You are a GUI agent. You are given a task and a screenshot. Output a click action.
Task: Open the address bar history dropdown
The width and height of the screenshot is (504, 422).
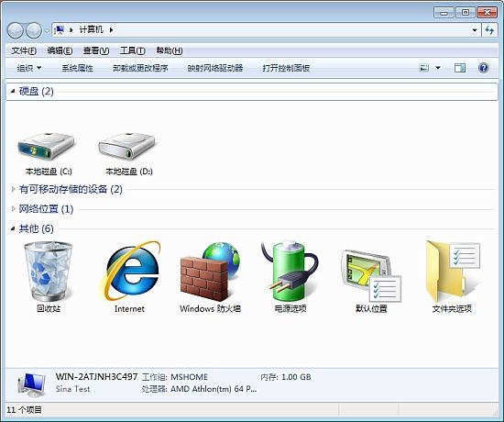click(x=475, y=30)
